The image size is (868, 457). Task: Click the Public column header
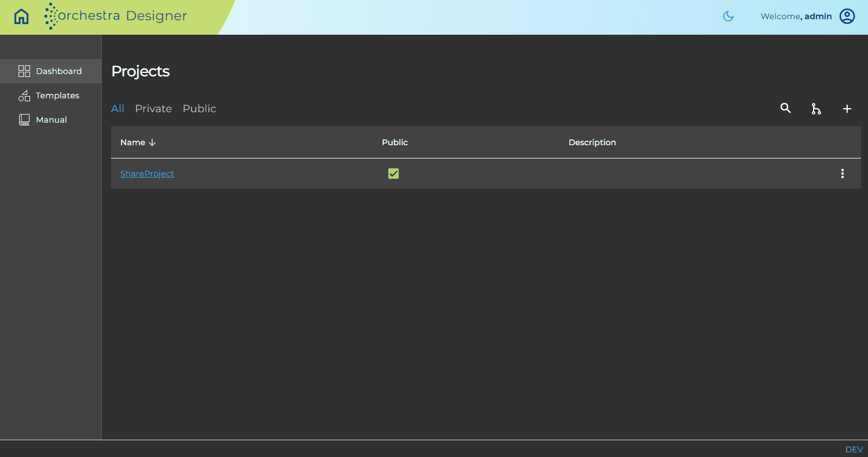click(x=395, y=142)
